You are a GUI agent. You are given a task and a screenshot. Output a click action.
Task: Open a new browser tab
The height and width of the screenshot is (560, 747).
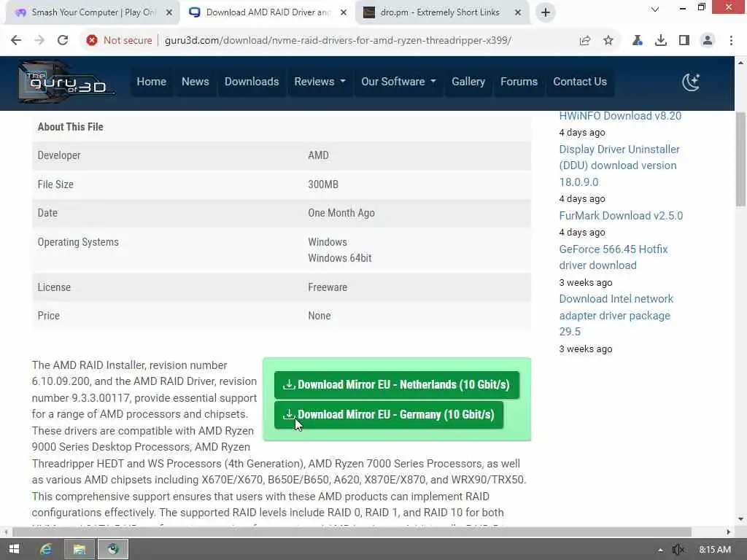(x=546, y=12)
